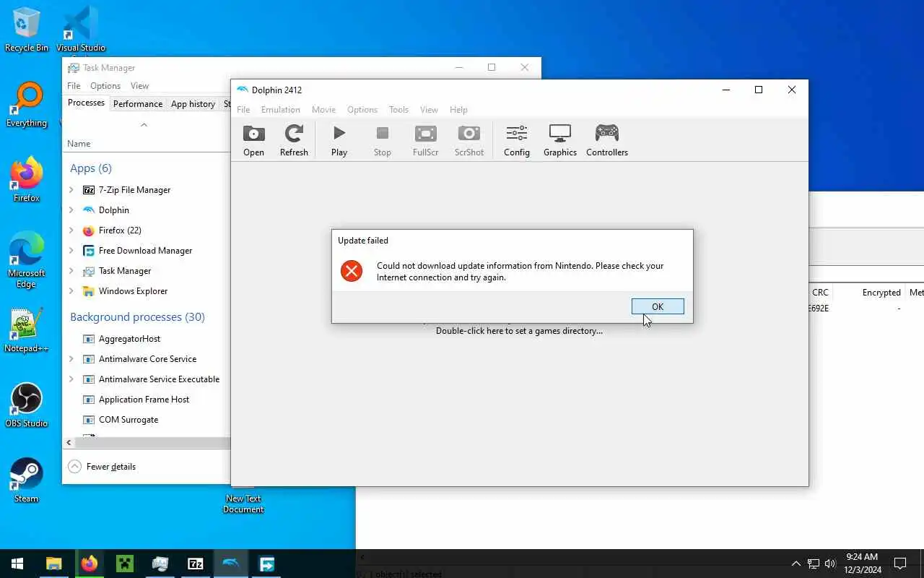Open Controllers settings from Dolphin toolbar
Screen dimensions: 924x578
pos(607,140)
